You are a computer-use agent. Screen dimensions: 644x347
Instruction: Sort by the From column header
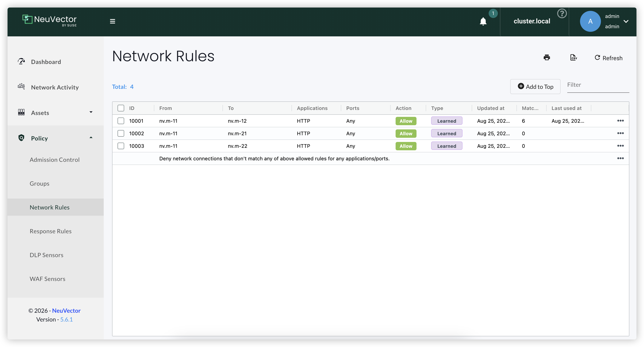[166, 108]
